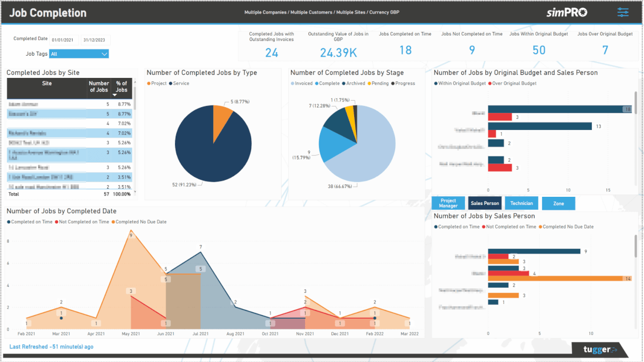The height and width of the screenshot is (362, 644).
Task: Click Not Completed on Time legend in date chart
Action: (82, 222)
